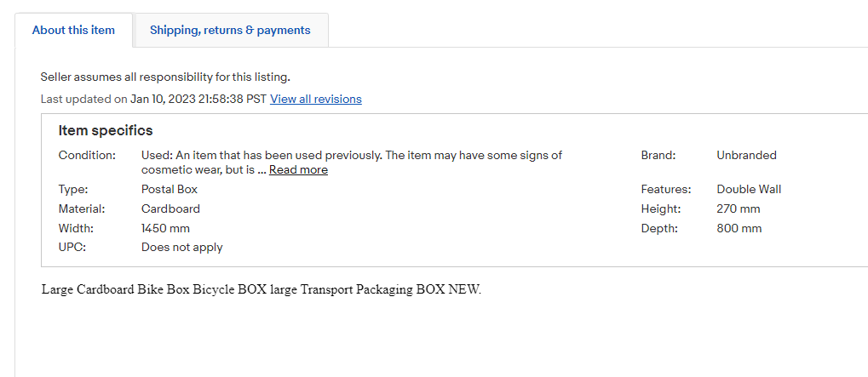868x377 pixels.
Task: Click the Item specifics heading
Action: (x=106, y=131)
